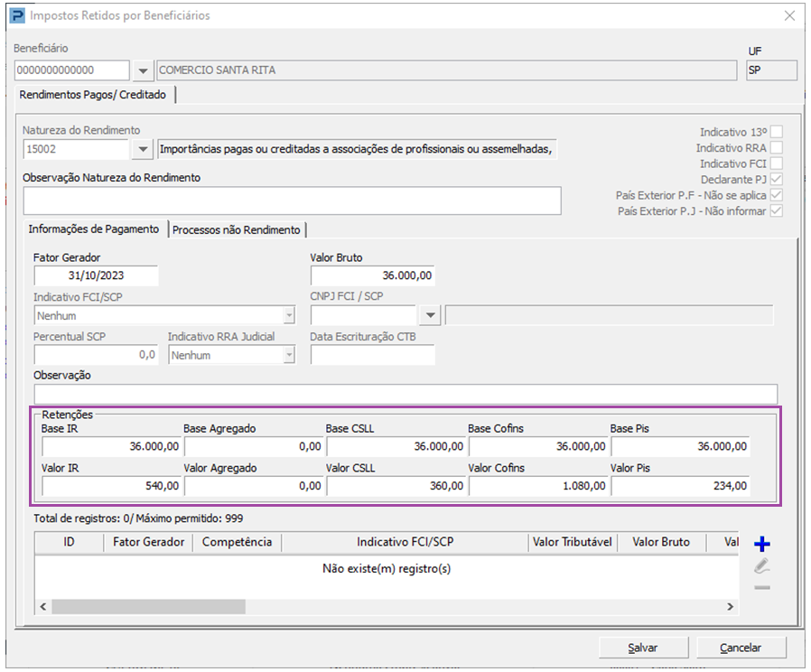This screenshot has height=672, width=811.
Task: Select the Competência column header
Action: click(237, 542)
